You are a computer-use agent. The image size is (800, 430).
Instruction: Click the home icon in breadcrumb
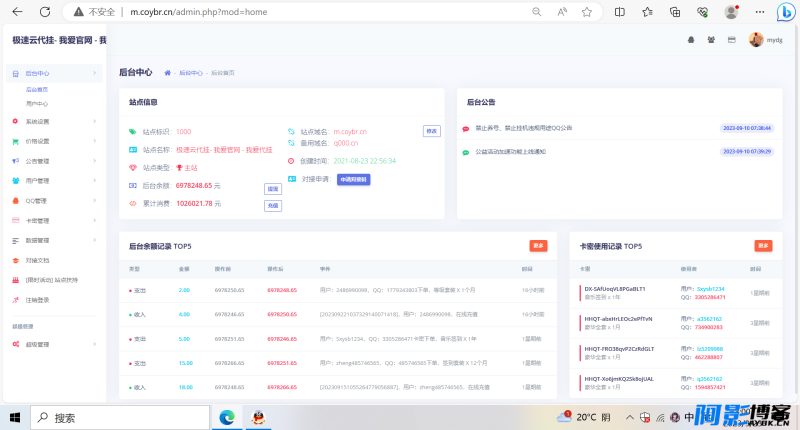[x=167, y=73]
